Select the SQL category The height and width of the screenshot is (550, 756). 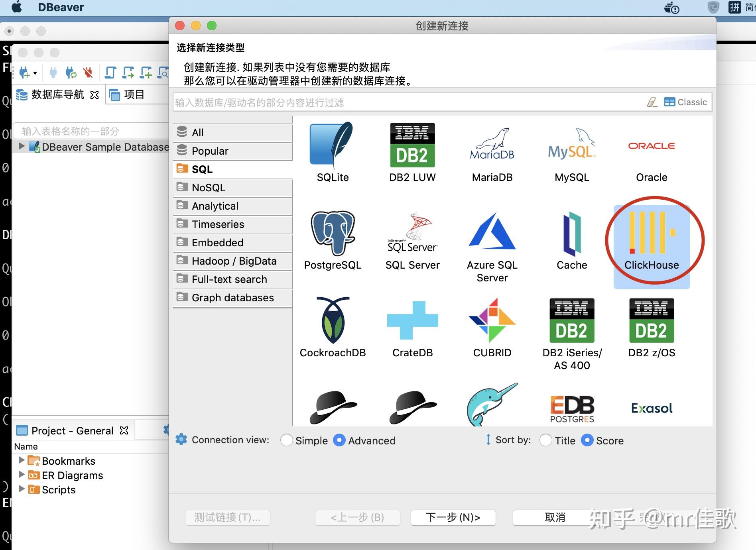(x=233, y=169)
